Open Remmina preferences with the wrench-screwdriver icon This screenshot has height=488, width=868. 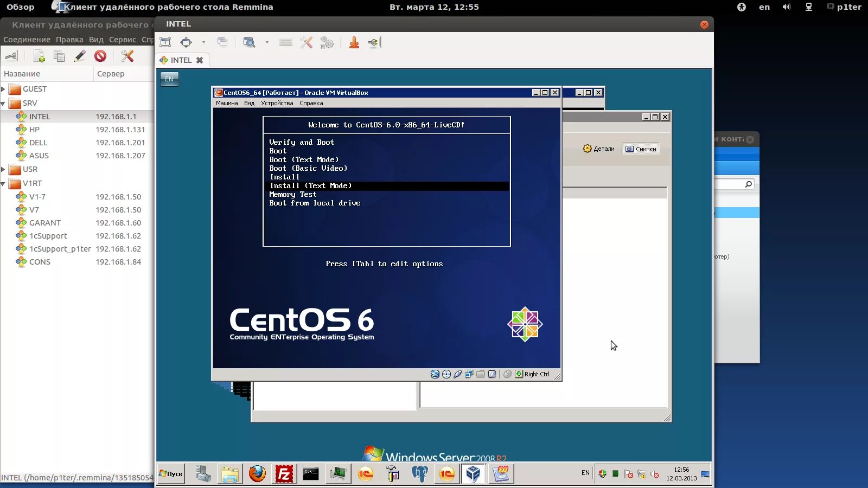[x=127, y=56]
